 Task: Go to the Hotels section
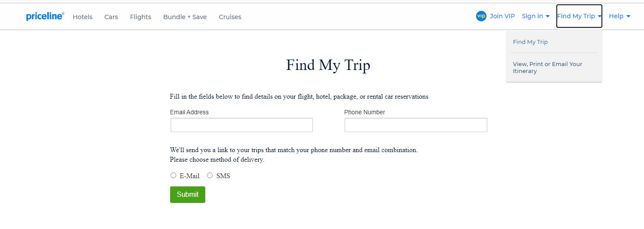click(x=82, y=17)
